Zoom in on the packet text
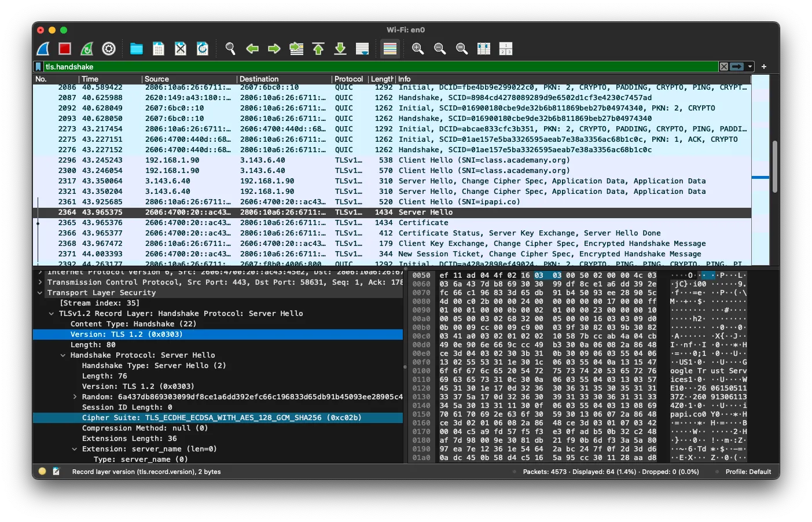Screen dimensions: 812x522 pyautogui.click(x=418, y=49)
